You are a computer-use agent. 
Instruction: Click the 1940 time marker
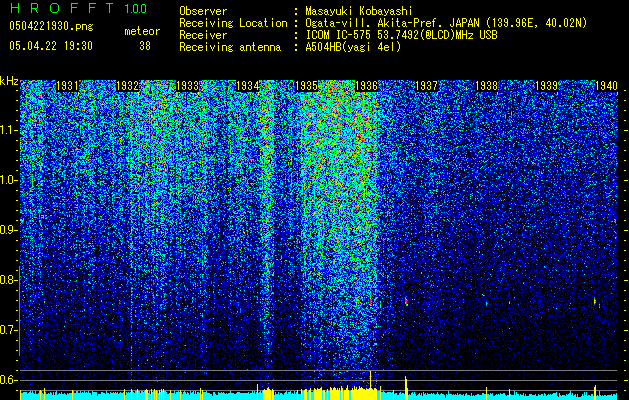606,86
